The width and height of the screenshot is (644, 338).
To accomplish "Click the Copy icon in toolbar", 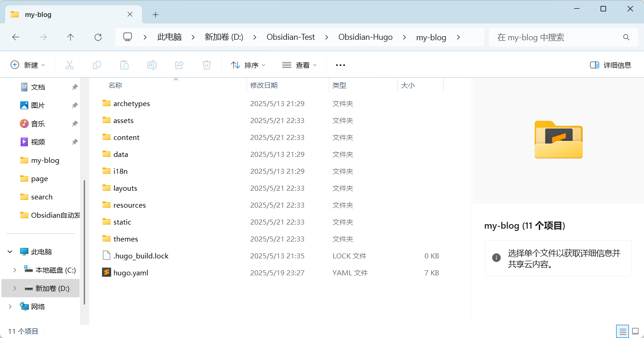I will tap(97, 65).
